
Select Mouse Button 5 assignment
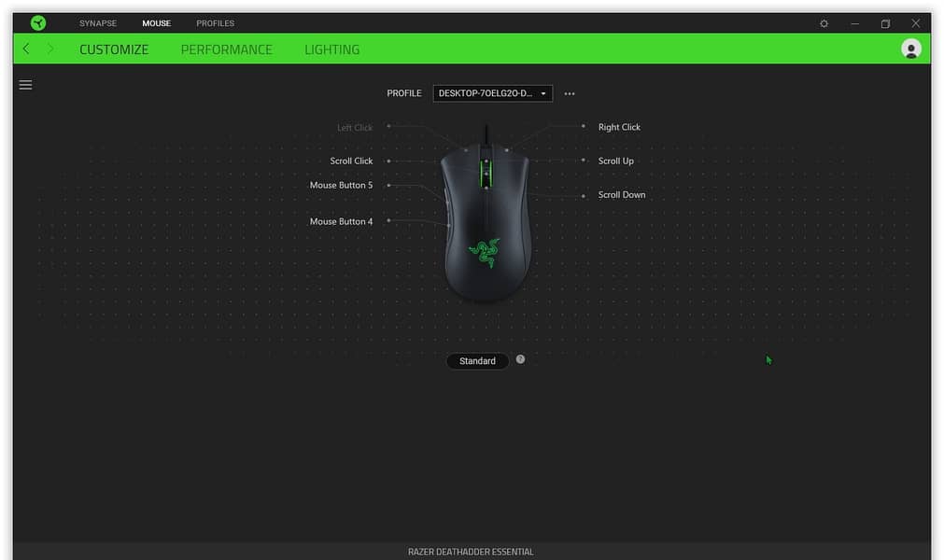point(341,185)
